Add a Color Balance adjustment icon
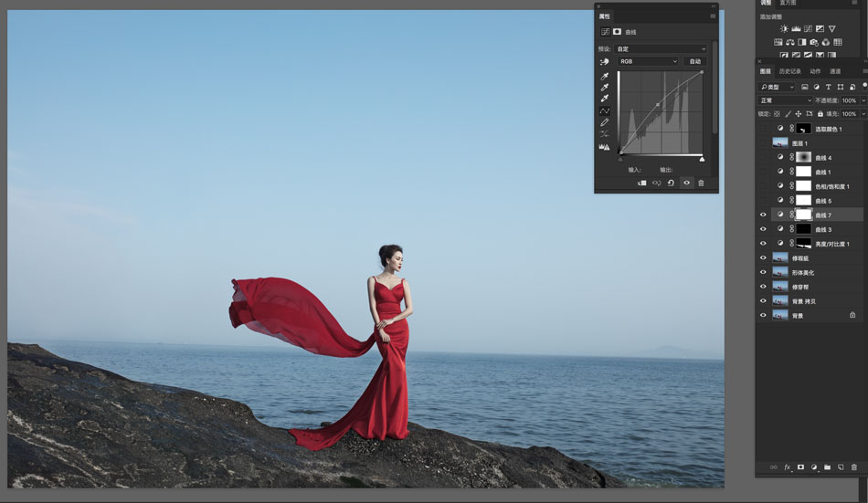The width and height of the screenshot is (868, 503). click(x=790, y=42)
